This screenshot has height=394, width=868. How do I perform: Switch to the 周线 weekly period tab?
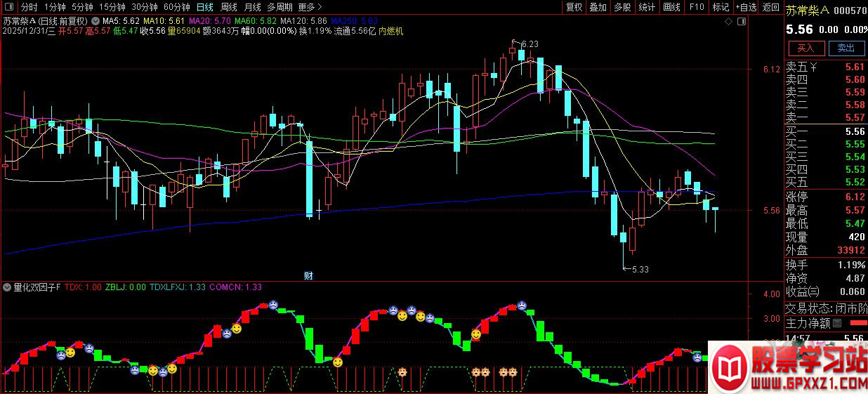click(x=229, y=7)
